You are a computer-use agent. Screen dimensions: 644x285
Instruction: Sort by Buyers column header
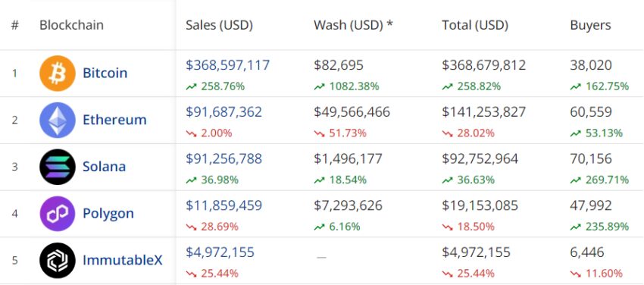click(x=591, y=26)
